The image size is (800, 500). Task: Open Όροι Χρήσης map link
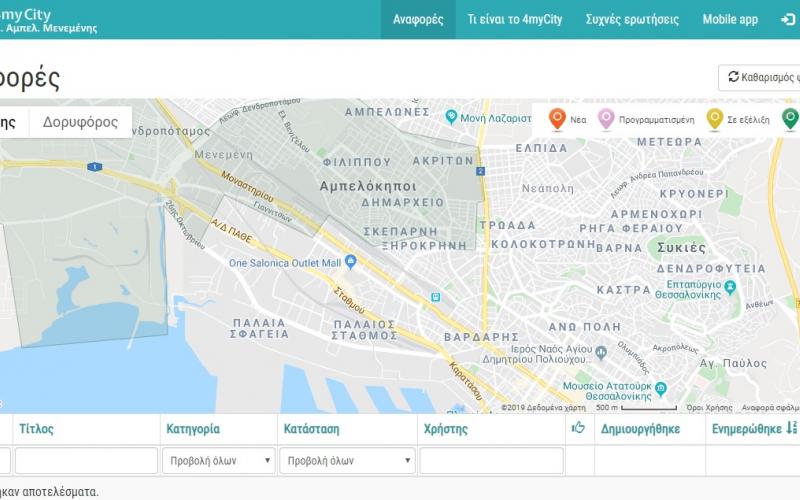709,408
